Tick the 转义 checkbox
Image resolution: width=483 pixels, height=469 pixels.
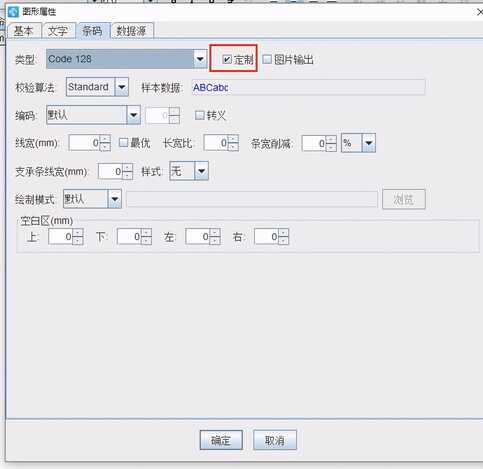pyautogui.click(x=199, y=115)
